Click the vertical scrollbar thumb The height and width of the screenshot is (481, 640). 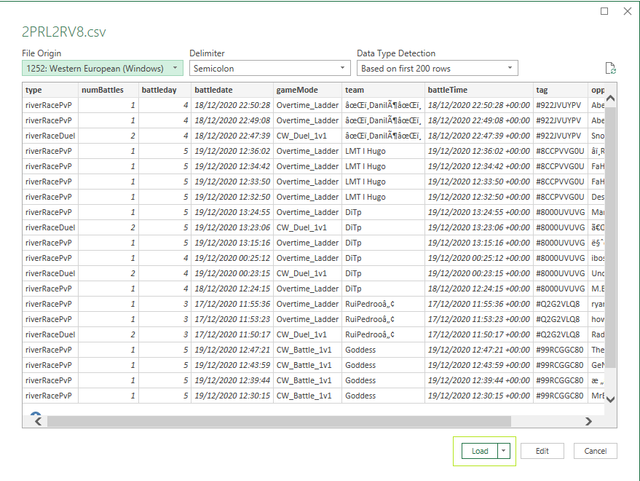coord(610,237)
